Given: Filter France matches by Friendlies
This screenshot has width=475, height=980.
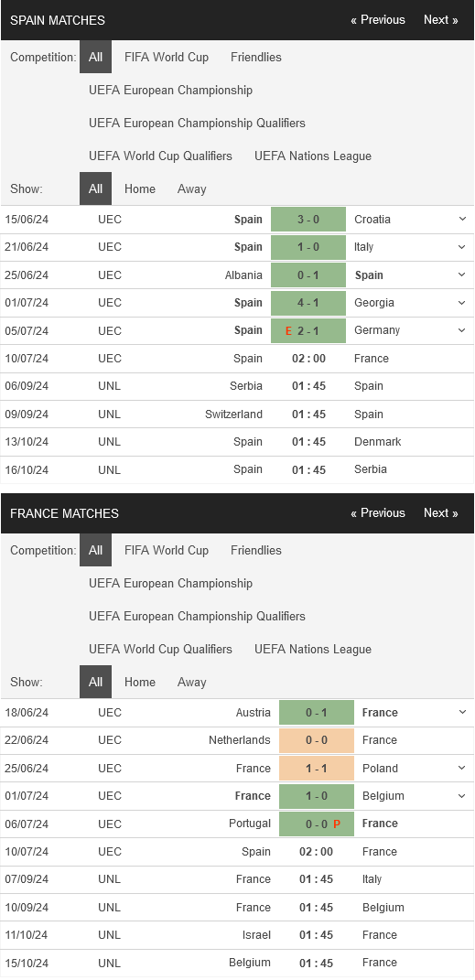Looking at the screenshot, I should point(255,550).
